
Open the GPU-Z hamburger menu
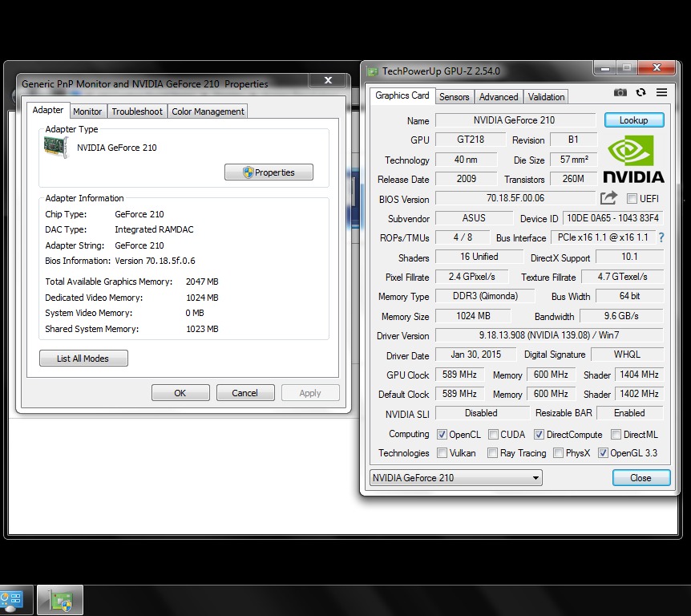click(661, 93)
